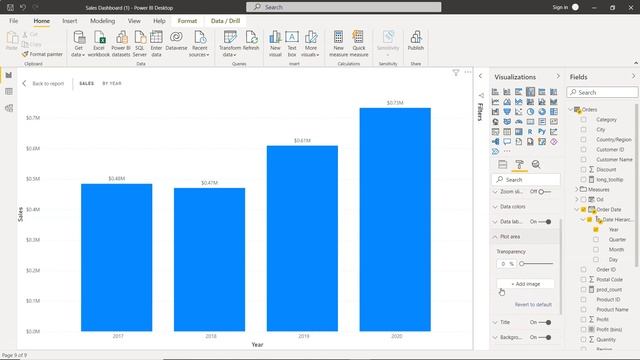Check the Category field checkbox
This screenshot has height=360, width=640.
[x=583, y=120]
